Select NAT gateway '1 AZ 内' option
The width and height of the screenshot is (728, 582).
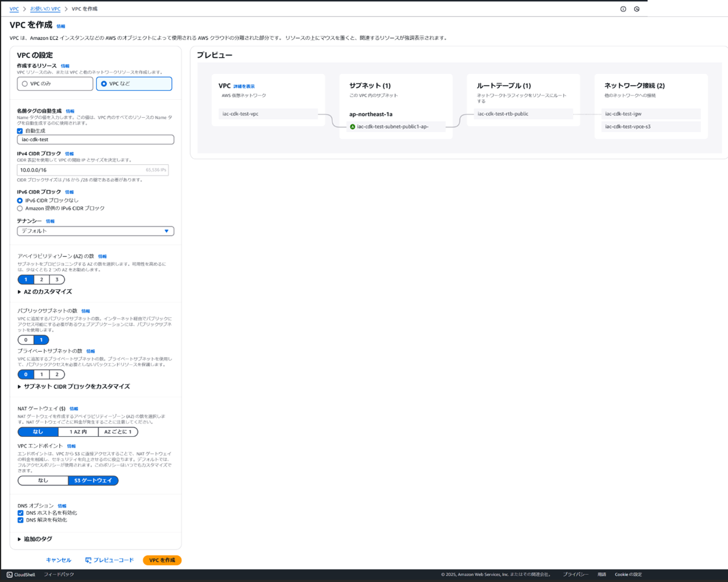(78, 432)
